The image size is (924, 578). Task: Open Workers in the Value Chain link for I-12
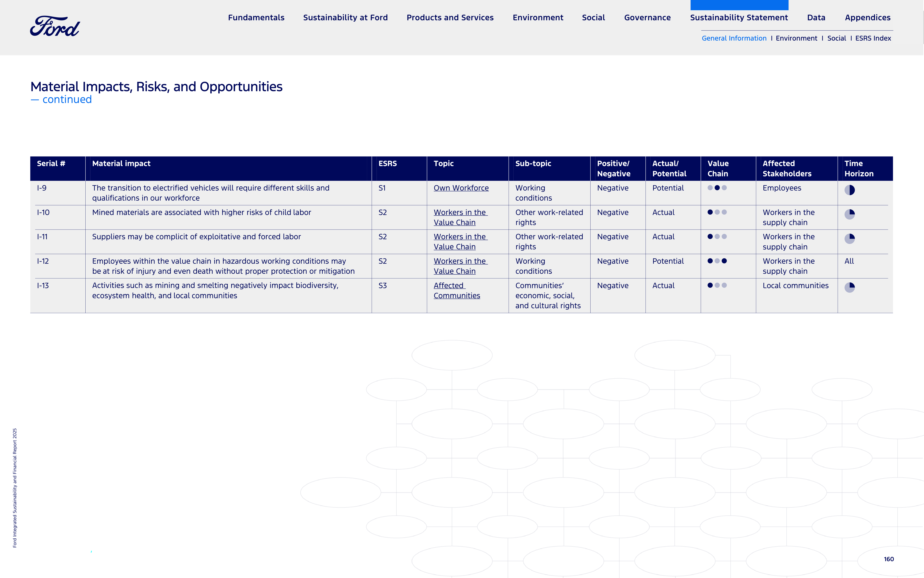point(460,266)
